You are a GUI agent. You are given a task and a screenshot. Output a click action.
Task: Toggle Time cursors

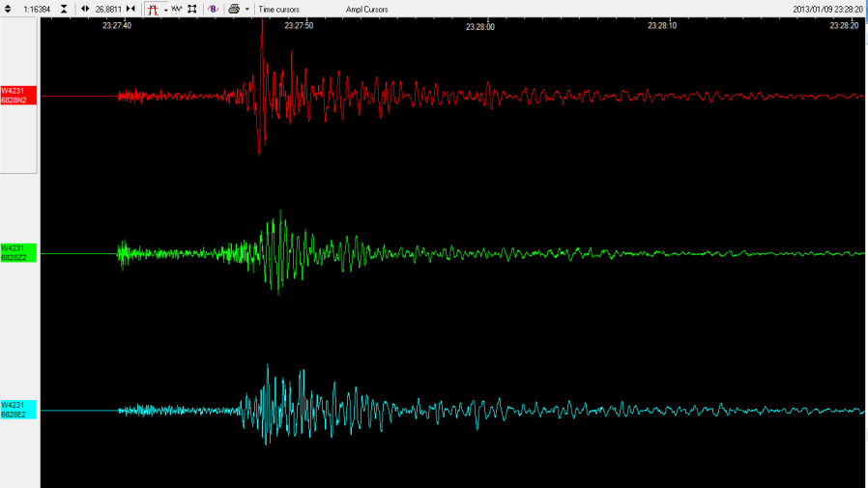tap(278, 9)
